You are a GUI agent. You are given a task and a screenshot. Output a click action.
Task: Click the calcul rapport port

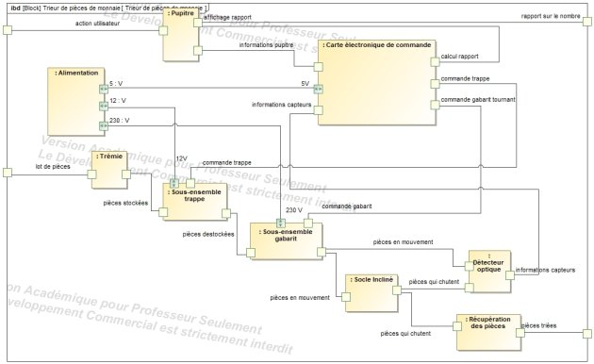[435, 61]
